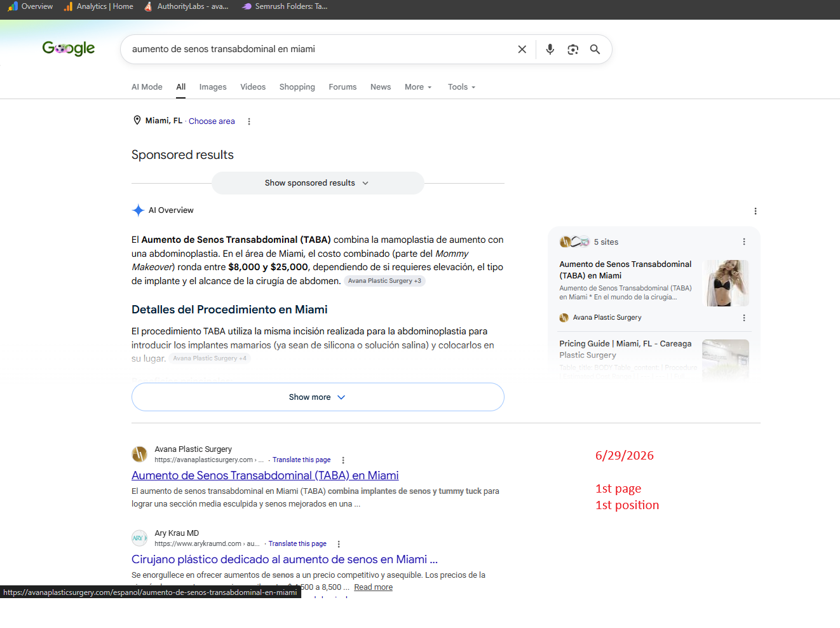Switch to AI Mode tab

[147, 87]
